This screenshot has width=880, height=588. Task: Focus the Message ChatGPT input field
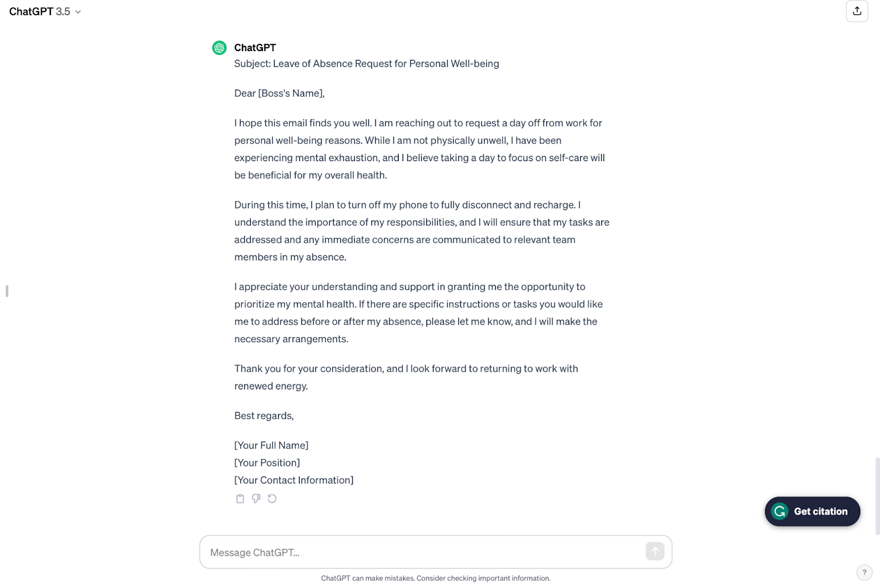[424, 552]
